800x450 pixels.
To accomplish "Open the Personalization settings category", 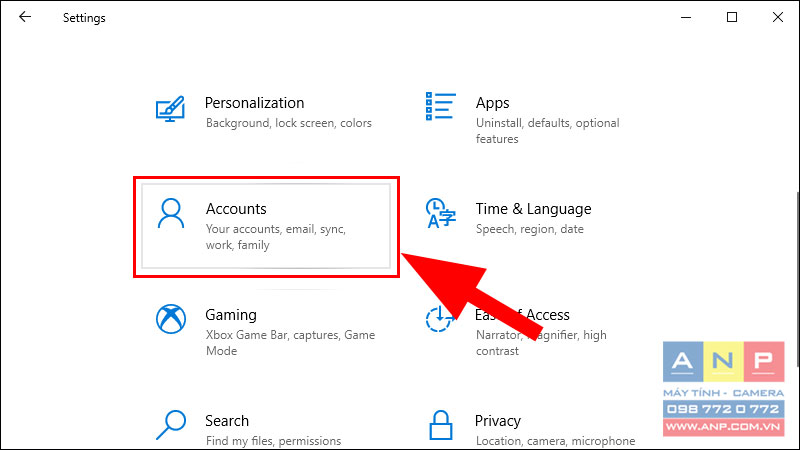I will (254, 103).
